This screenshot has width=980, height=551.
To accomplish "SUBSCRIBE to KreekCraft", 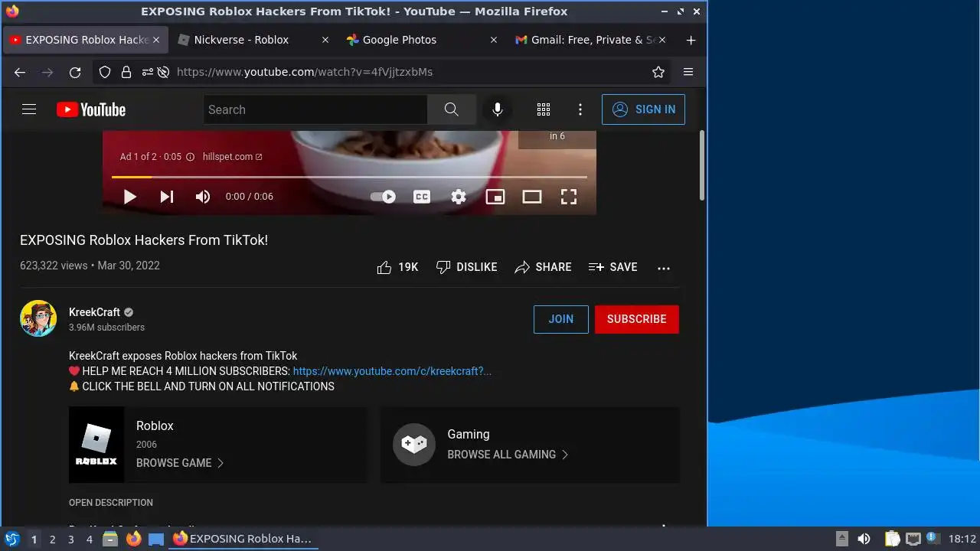I will (x=637, y=319).
